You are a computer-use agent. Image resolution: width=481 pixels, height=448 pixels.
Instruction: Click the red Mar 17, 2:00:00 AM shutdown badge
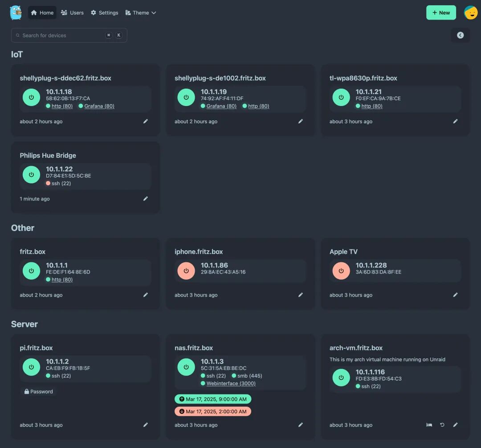click(x=213, y=411)
